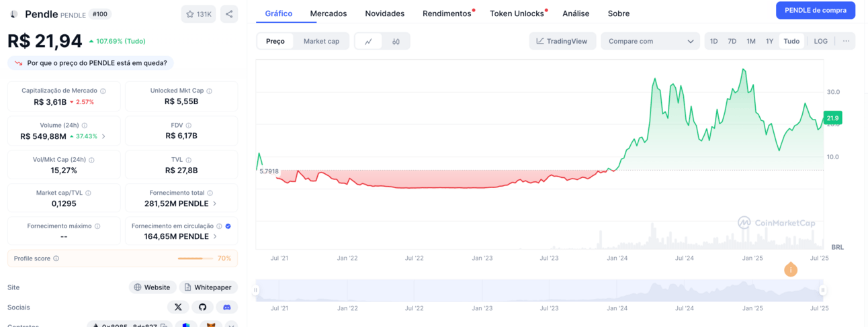Set chart range to 1D
The height and width of the screenshot is (327, 868).
(x=713, y=41)
